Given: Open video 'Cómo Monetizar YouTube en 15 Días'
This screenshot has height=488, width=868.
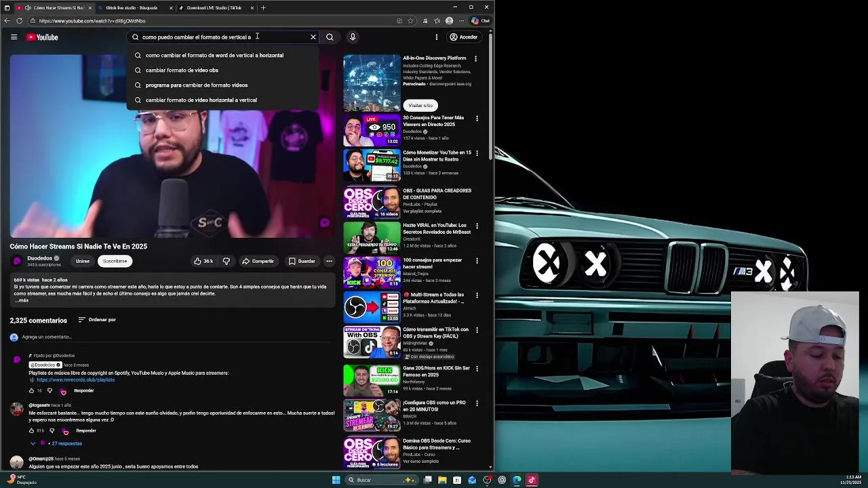Looking at the screenshot, I should pos(437,156).
